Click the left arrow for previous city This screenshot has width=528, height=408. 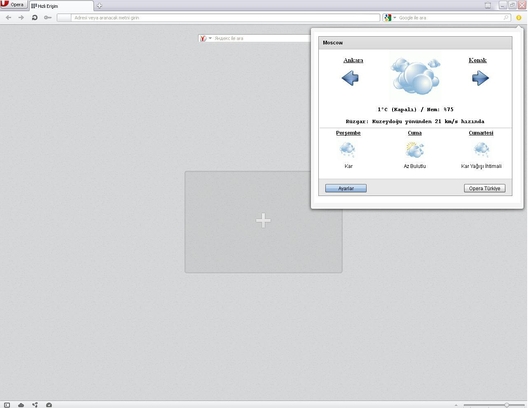[350, 78]
